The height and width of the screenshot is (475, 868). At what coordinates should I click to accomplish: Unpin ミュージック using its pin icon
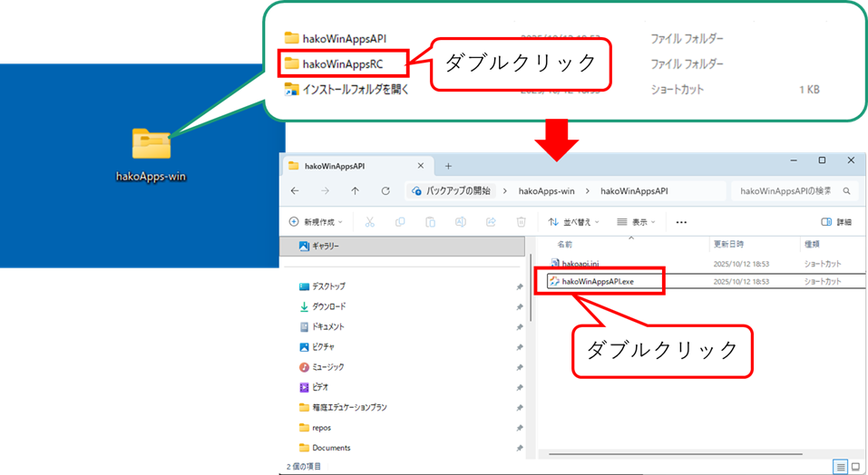[519, 367]
